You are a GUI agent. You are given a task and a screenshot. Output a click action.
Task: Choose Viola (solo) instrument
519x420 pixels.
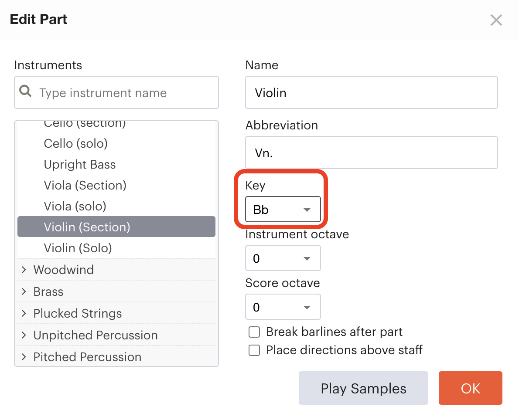(x=116, y=206)
